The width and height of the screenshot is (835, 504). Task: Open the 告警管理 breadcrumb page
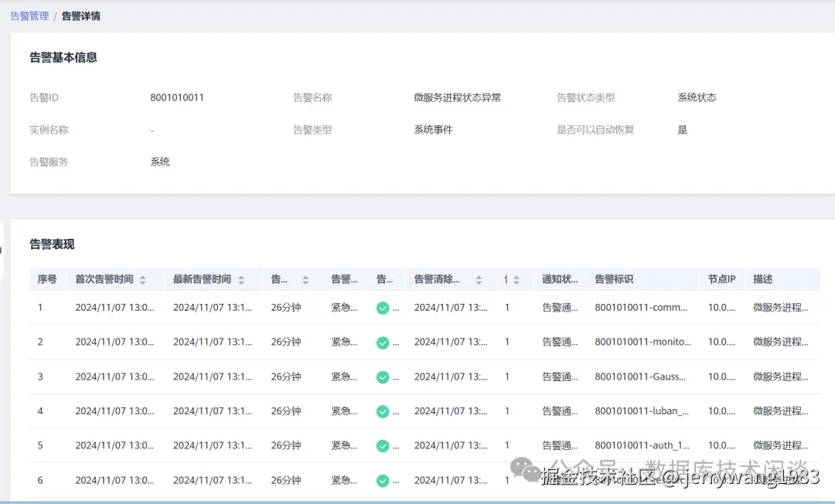(29, 15)
